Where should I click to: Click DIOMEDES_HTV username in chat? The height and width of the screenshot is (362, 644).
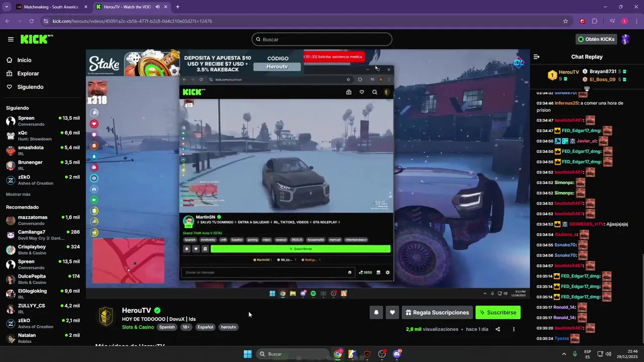(587, 224)
